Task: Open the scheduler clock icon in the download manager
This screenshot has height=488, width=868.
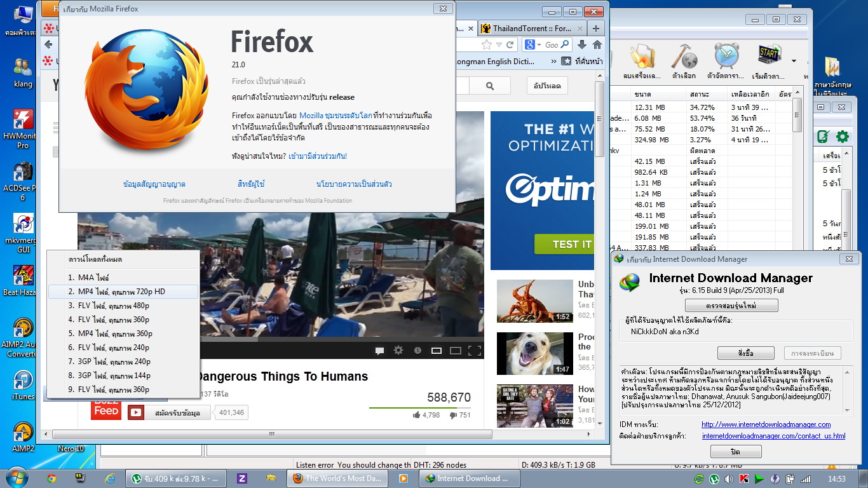Action: (726, 57)
